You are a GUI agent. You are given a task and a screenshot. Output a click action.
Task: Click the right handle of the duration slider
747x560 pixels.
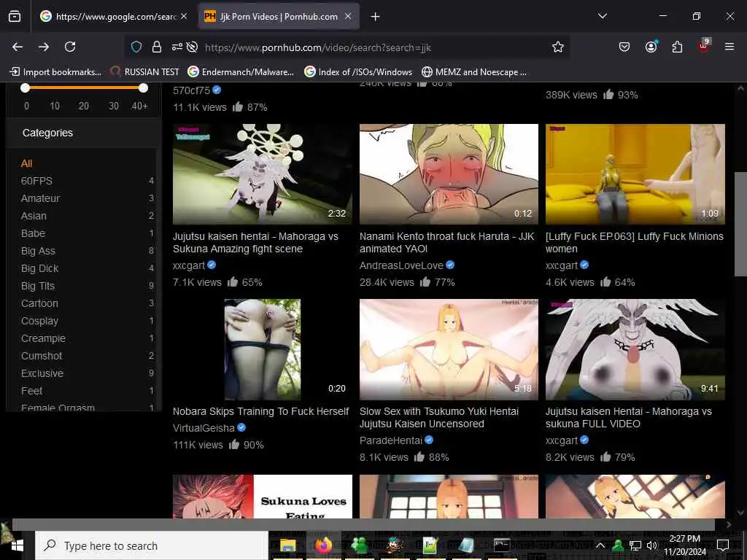(143, 87)
